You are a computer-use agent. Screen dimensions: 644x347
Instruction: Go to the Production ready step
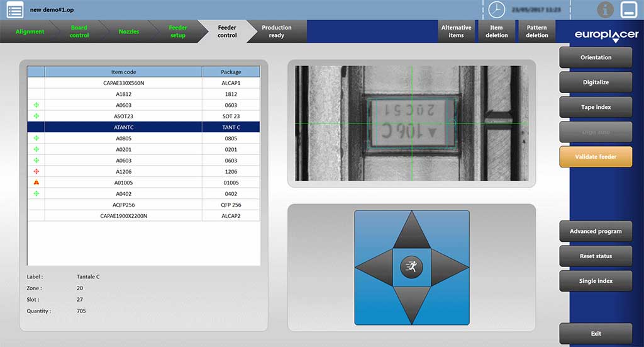coord(276,31)
